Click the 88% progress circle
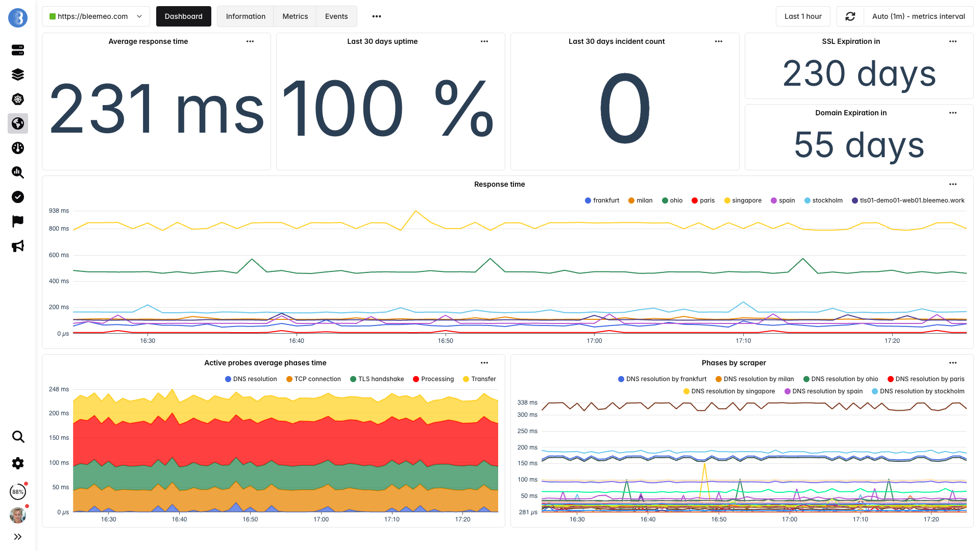 (x=17, y=491)
